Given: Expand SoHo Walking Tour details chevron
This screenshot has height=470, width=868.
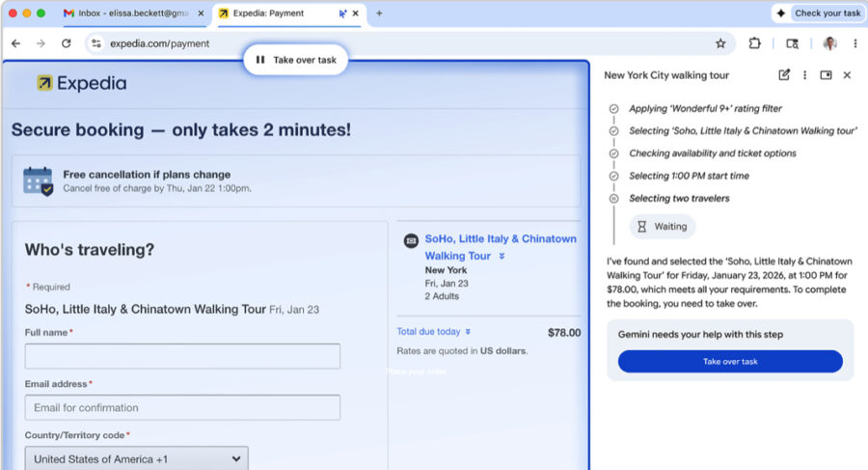Looking at the screenshot, I should (502, 257).
